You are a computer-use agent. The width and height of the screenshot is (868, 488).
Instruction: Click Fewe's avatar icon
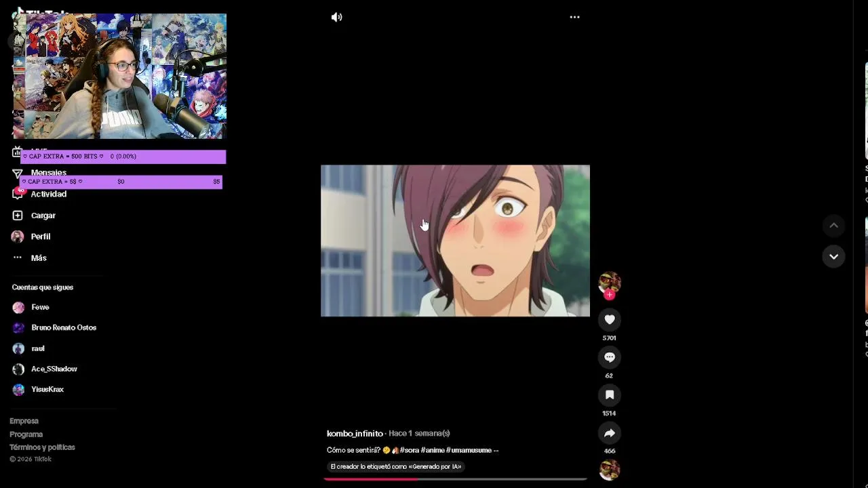click(x=18, y=307)
